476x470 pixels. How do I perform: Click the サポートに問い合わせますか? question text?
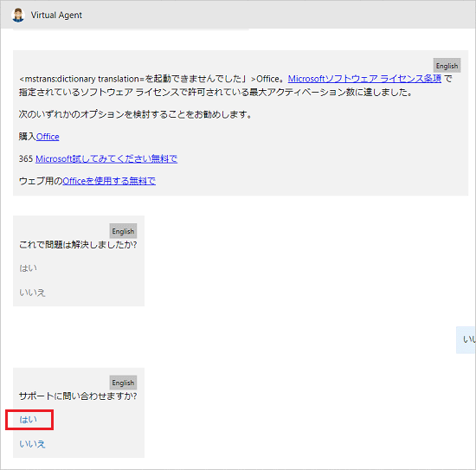[x=78, y=396]
